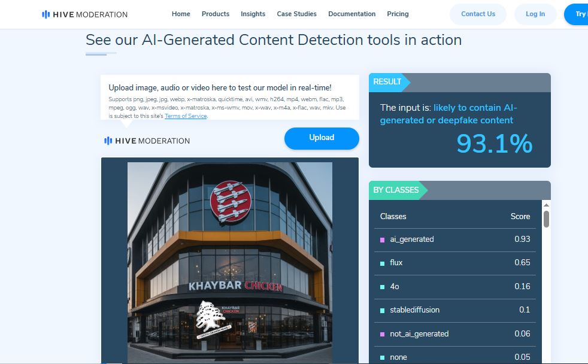588x364 pixels.
Task: Open the Insights navigation item
Action: pos(253,14)
